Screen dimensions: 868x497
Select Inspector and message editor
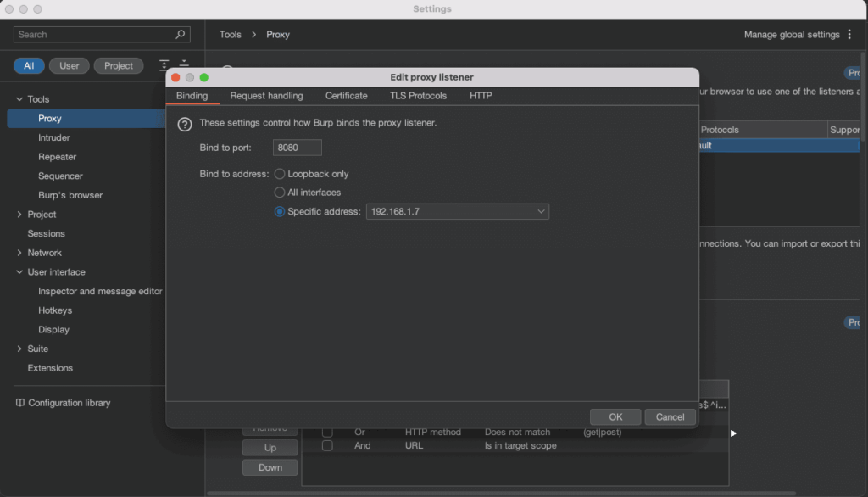[x=100, y=292]
